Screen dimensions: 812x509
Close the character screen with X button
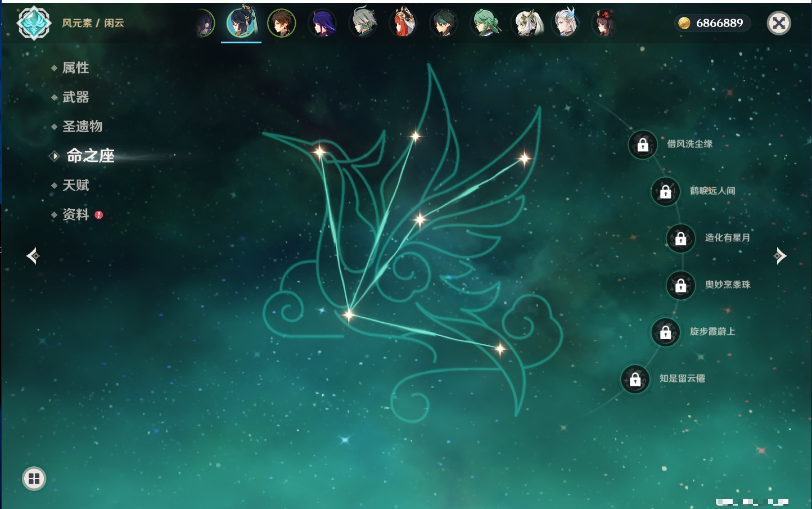[779, 23]
